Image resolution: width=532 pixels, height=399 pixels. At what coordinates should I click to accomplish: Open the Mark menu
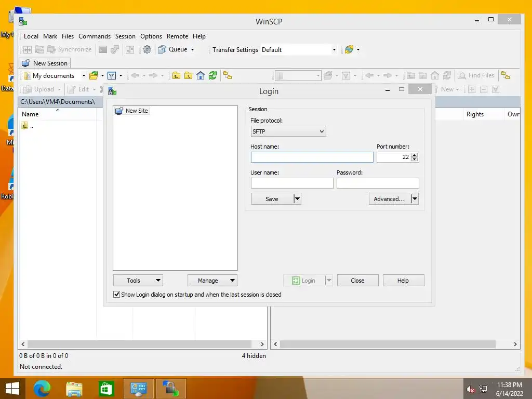tap(50, 36)
